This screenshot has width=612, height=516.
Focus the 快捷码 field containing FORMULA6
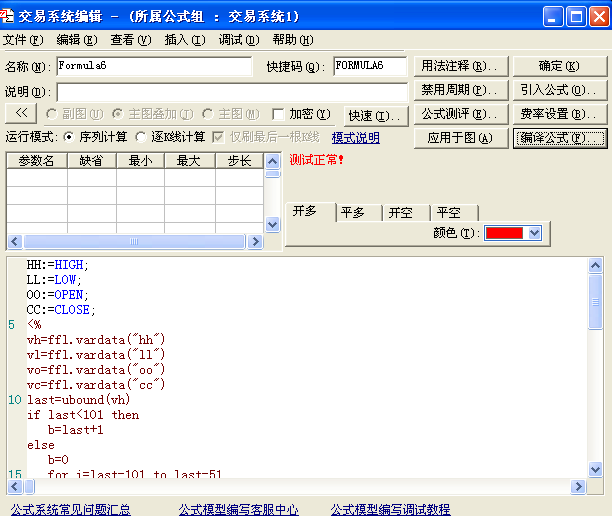click(370, 66)
